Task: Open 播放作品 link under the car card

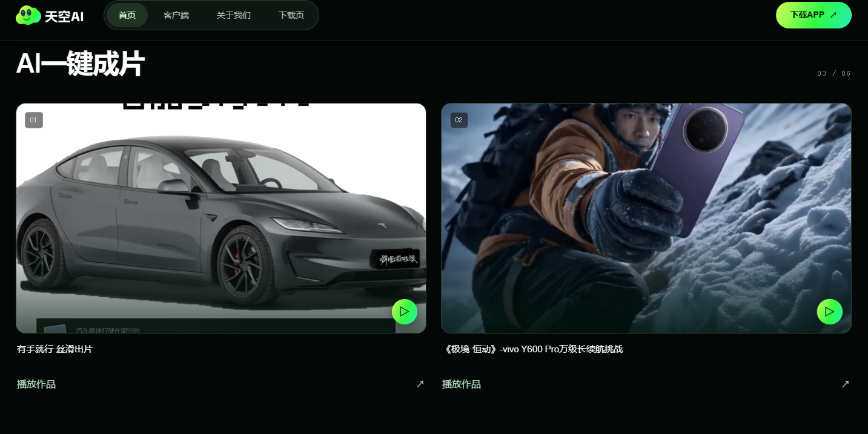Action: (36, 384)
